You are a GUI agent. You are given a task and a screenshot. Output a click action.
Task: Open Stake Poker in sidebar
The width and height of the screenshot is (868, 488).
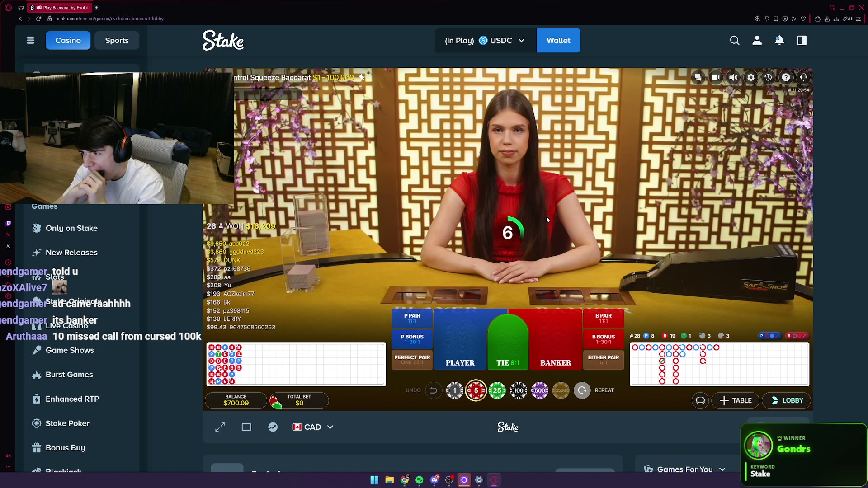[x=67, y=423]
